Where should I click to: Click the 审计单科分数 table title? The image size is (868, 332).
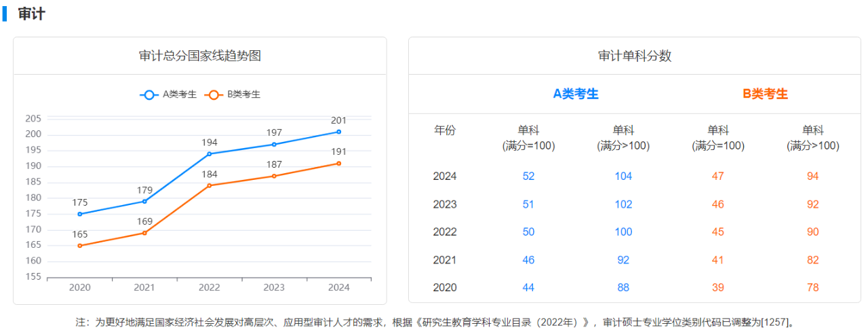pos(634,56)
